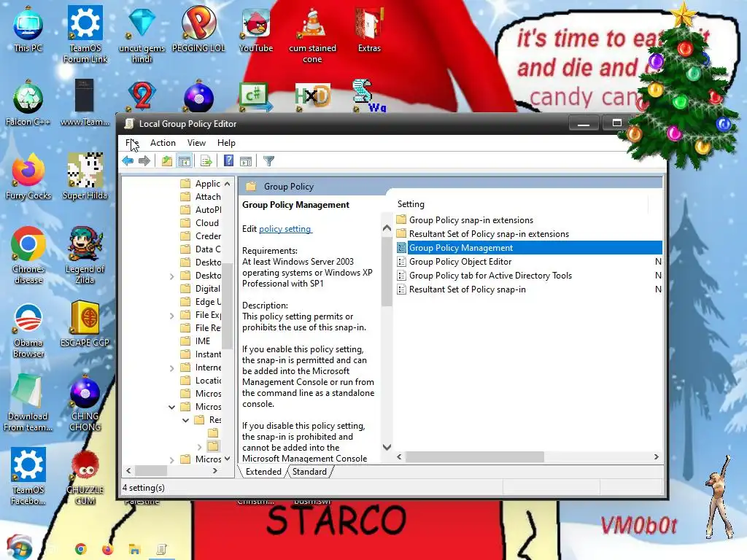Click the Group Policy Editor taskbar icon
This screenshot has width=747, height=560.
pyautogui.click(x=161, y=549)
